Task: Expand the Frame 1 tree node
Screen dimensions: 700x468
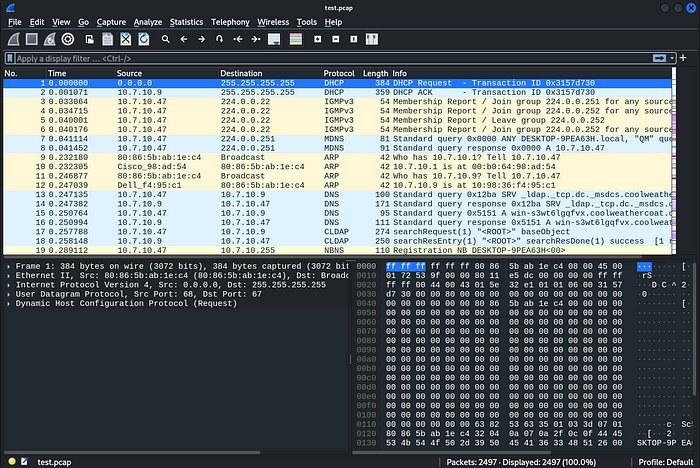Action: coord(8,266)
